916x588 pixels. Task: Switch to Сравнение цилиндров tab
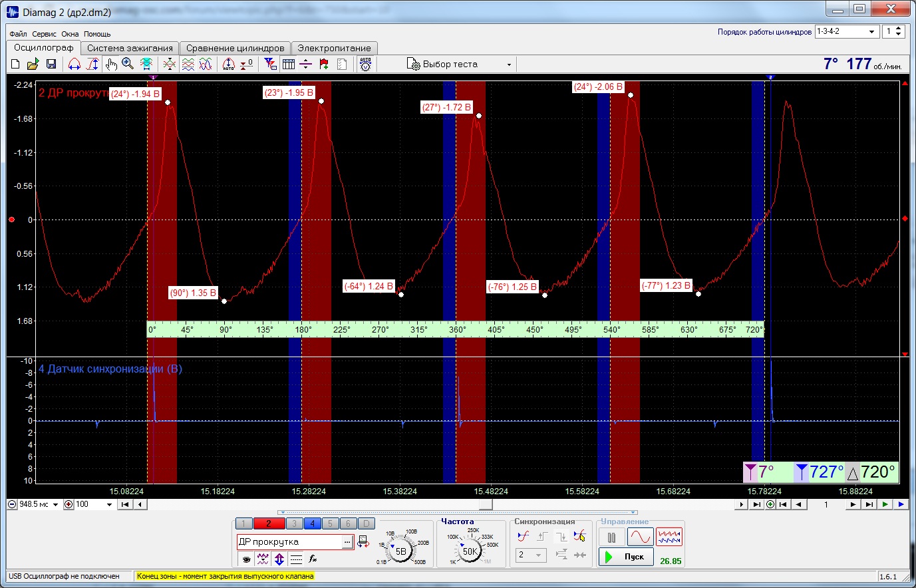(235, 48)
